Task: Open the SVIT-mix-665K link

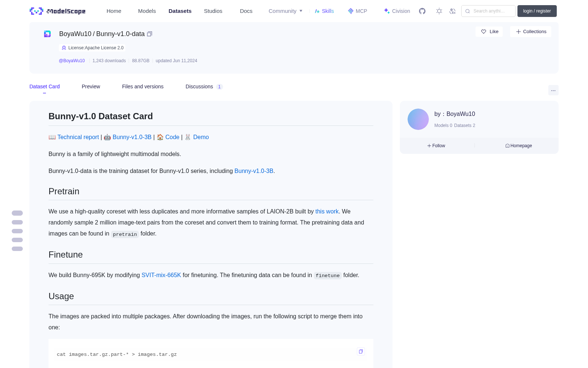Action: click(x=161, y=275)
